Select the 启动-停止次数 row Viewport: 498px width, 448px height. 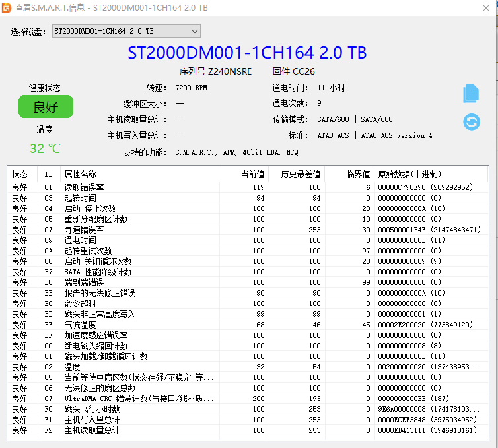coord(248,208)
